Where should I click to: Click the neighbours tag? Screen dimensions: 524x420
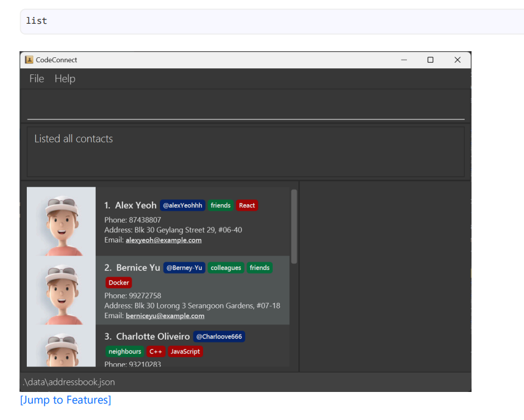coord(124,352)
